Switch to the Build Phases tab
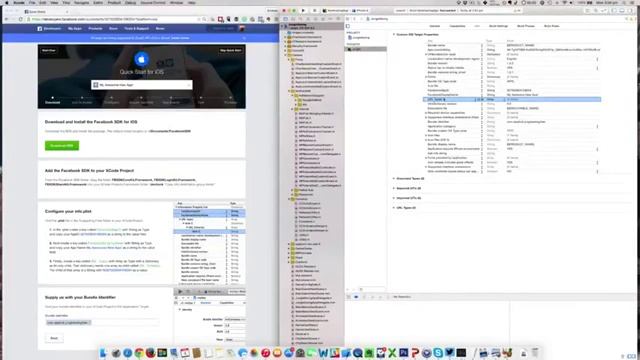 coord(526,26)
